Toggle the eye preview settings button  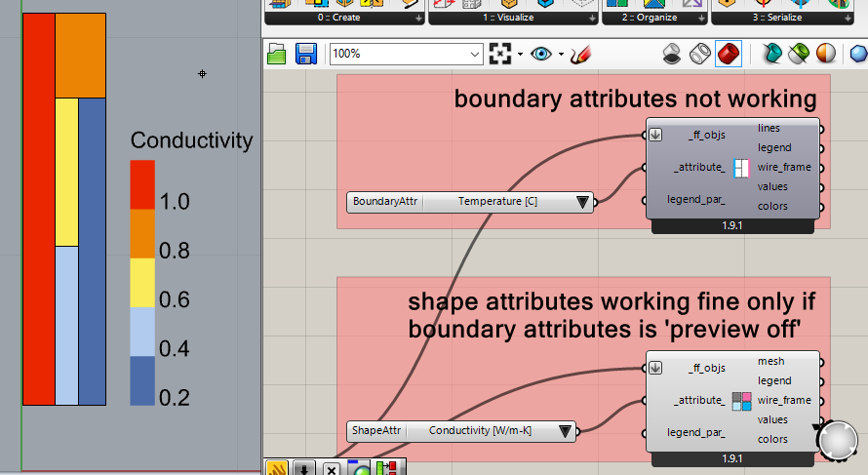coord(541,54)
